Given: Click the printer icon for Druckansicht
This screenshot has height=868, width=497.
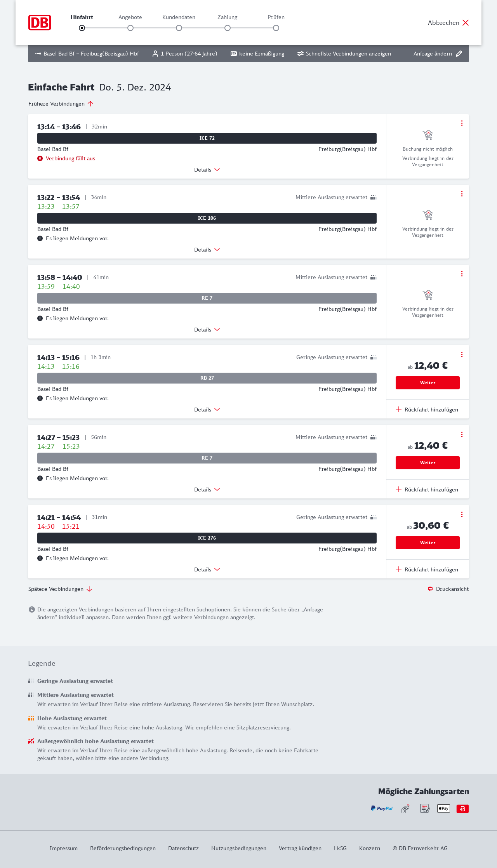Looking at the screenshot, I should [430, 589].
